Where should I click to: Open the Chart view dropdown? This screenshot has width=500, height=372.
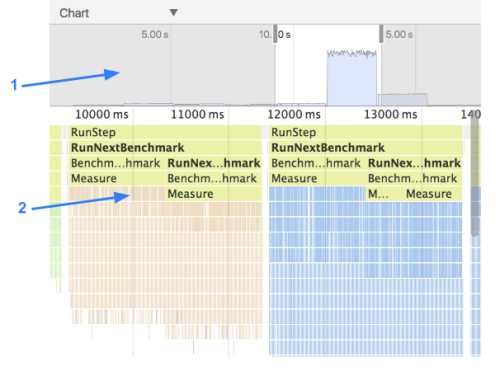pyautogui.click(x=118, y=13)
